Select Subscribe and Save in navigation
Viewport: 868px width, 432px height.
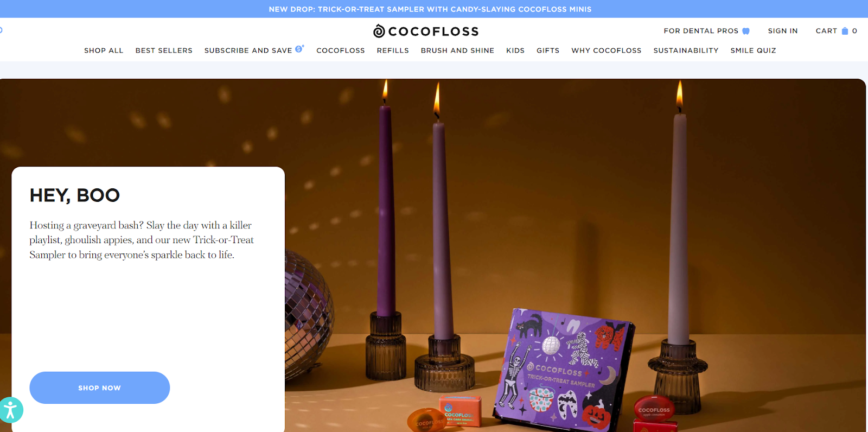point(248,50)
